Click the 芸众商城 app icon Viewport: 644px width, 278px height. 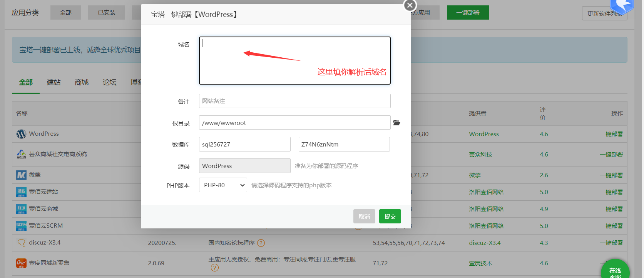[x=21, y=154]
